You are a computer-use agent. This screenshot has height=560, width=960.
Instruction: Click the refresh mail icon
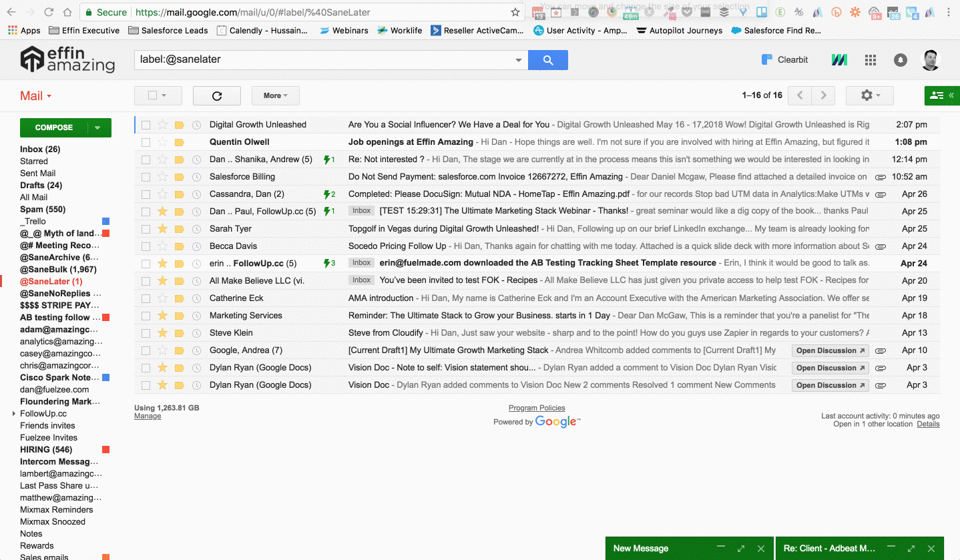216,95
